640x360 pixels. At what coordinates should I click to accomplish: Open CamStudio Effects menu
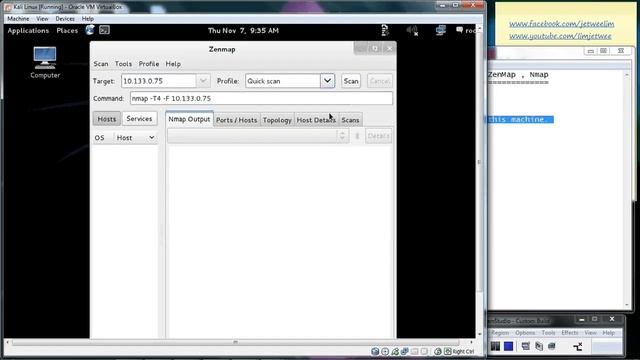(x=569, y=333)
